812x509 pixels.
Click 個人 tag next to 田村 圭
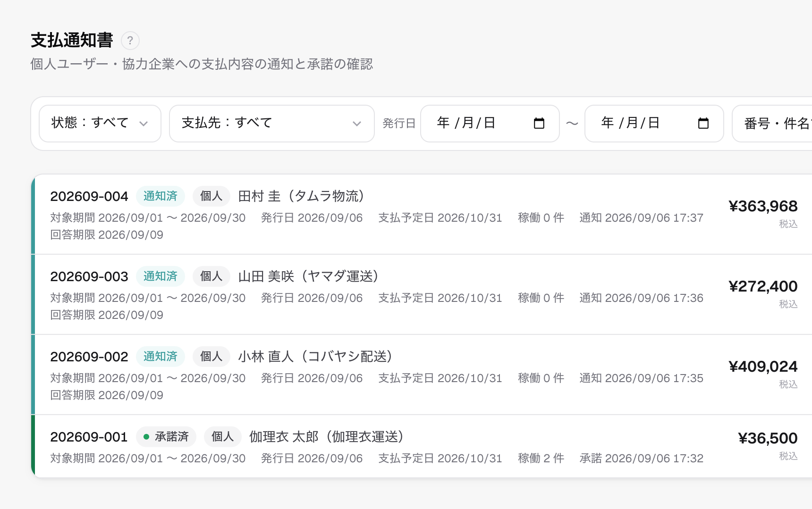coord(211,196)
